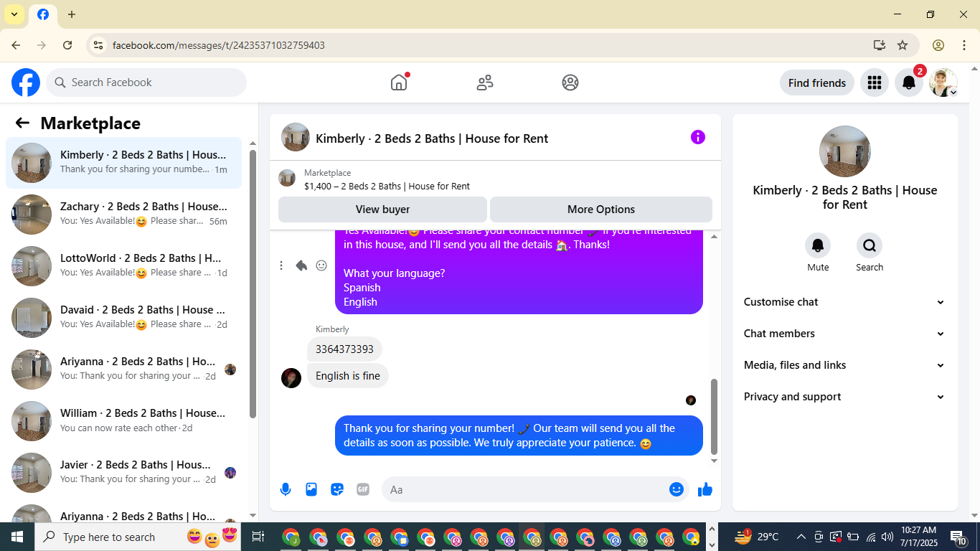
Task: Open Zachary conversation in the list
Action: tap(124, 214)
